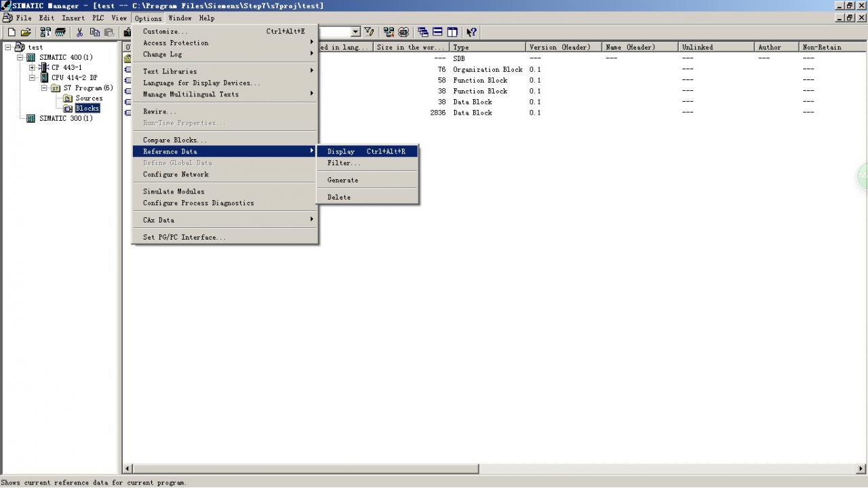Select the CP 443-1 tree label
This screenshot has height=488, width=868.
66,68
